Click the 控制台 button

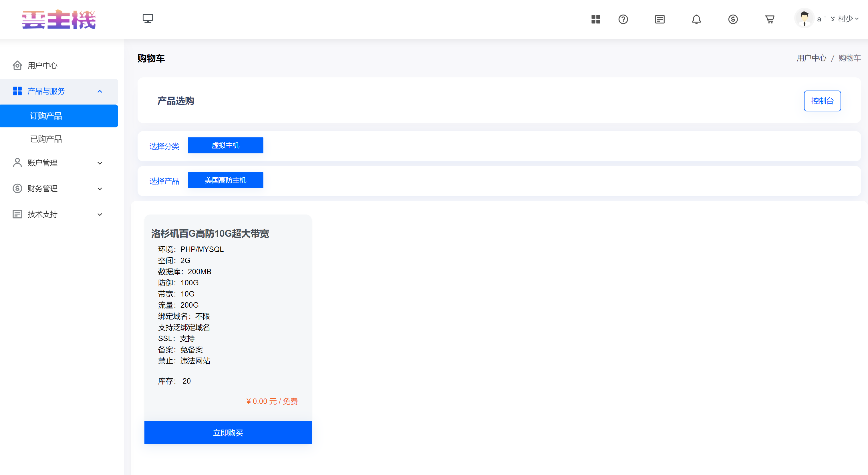822,101
